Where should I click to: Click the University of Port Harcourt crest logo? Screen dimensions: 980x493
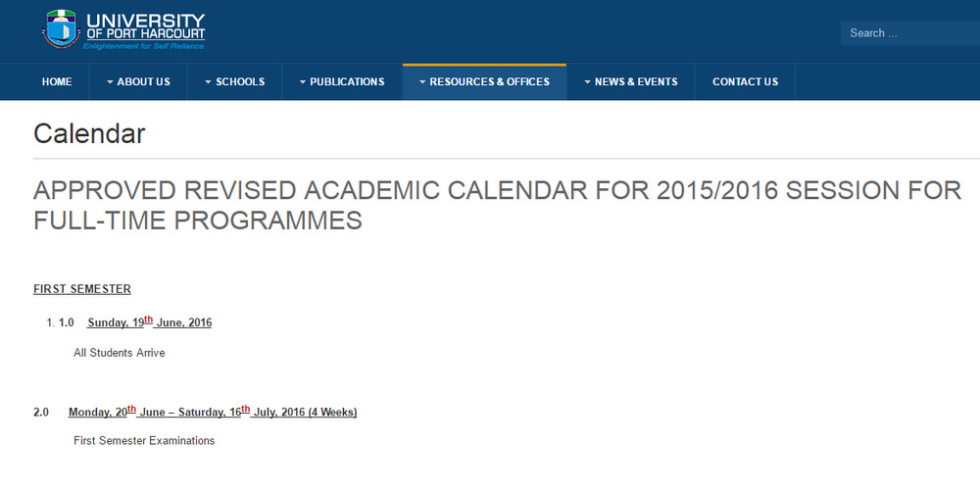tap(61, 28)
